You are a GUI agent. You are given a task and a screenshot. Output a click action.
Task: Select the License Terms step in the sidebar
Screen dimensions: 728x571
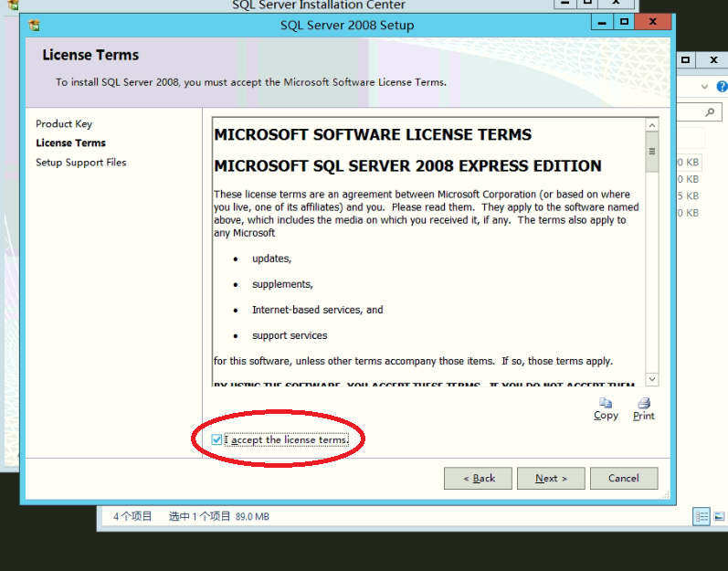[70, 143]
